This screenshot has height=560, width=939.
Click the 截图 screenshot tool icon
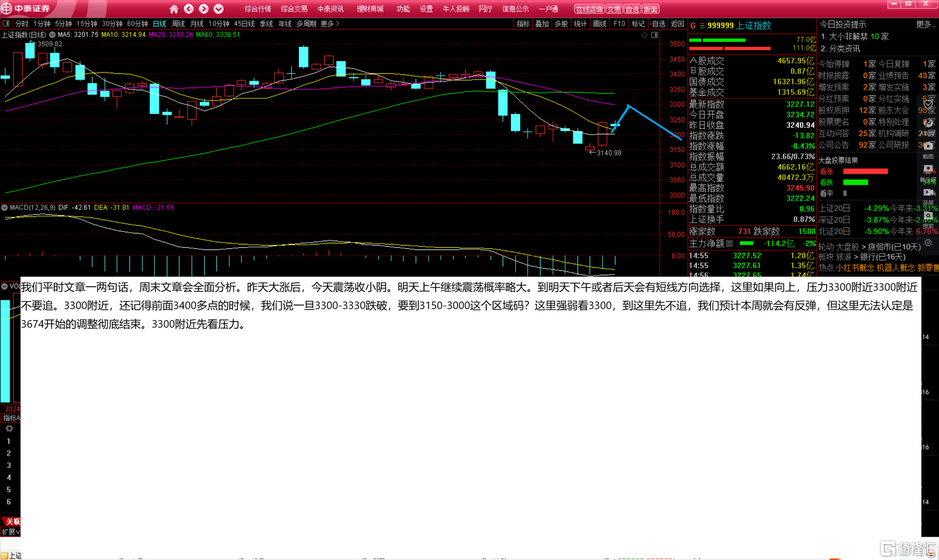[x=928, y=146]
